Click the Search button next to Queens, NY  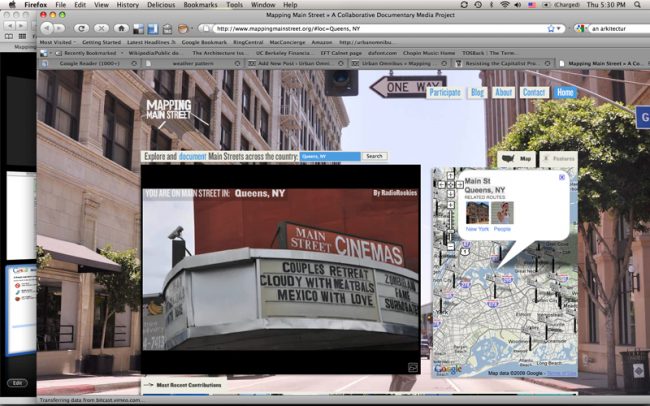click(374, 156)
